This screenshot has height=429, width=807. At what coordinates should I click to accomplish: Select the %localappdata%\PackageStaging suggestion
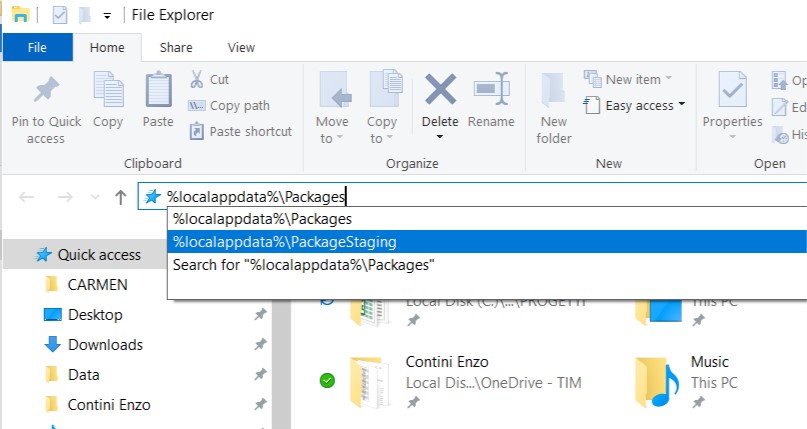pos(284,241)
